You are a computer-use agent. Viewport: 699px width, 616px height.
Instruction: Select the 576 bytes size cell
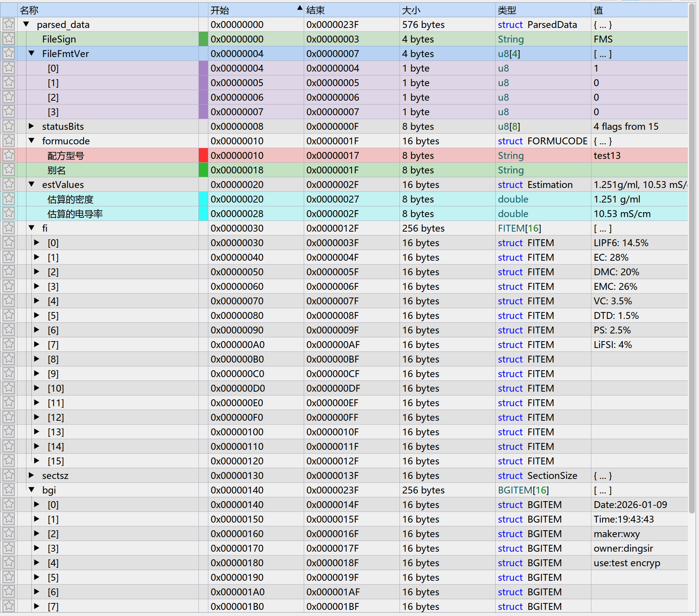(x=447, y=25)
